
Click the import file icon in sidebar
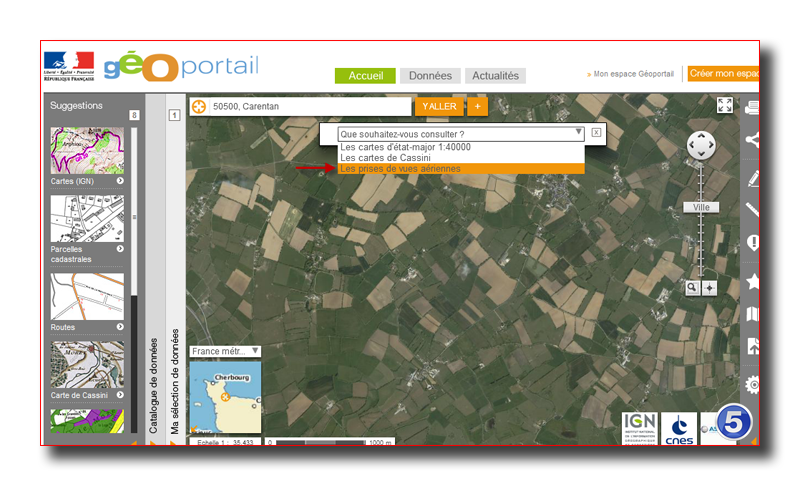(x=753, y=346)
